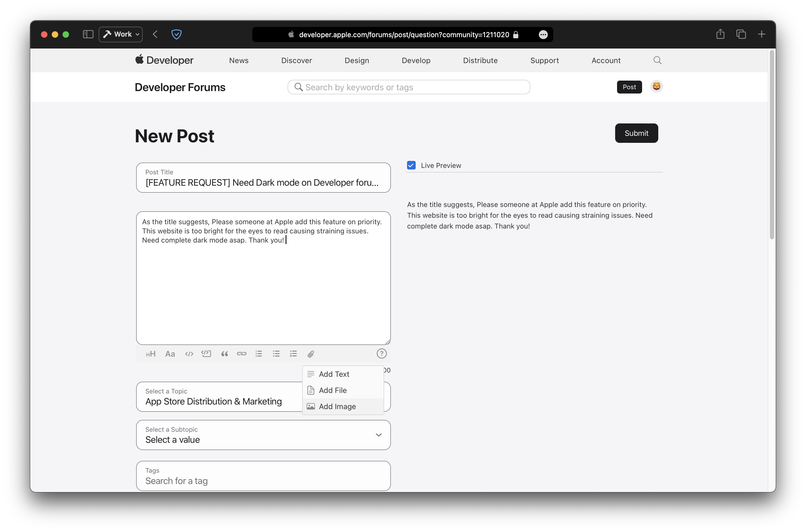
Task: Open the Support nav item
Action: coord(544,60)
